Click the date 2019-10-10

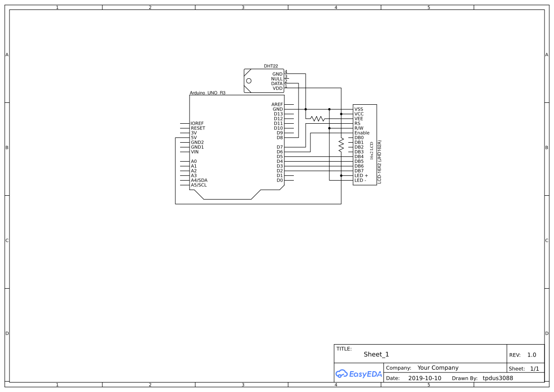425,378
